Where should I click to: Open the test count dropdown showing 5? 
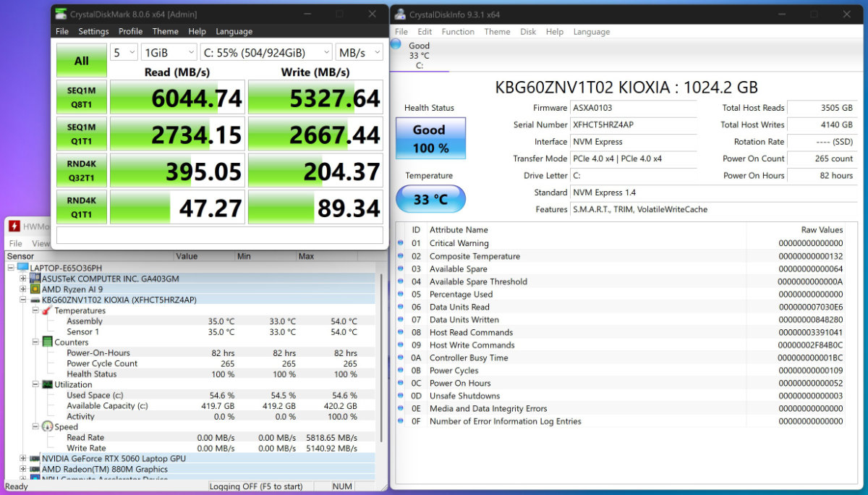pyautogui.click(x=124, y=52)
